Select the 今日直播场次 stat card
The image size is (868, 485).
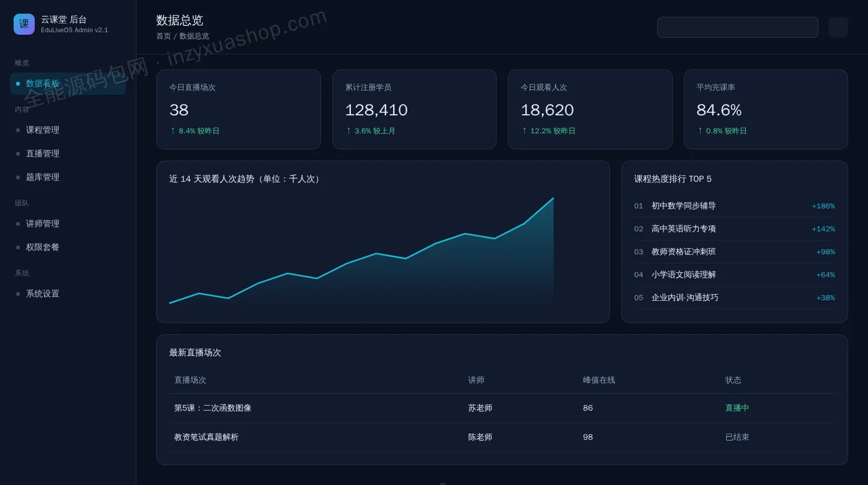coord(239,109)
